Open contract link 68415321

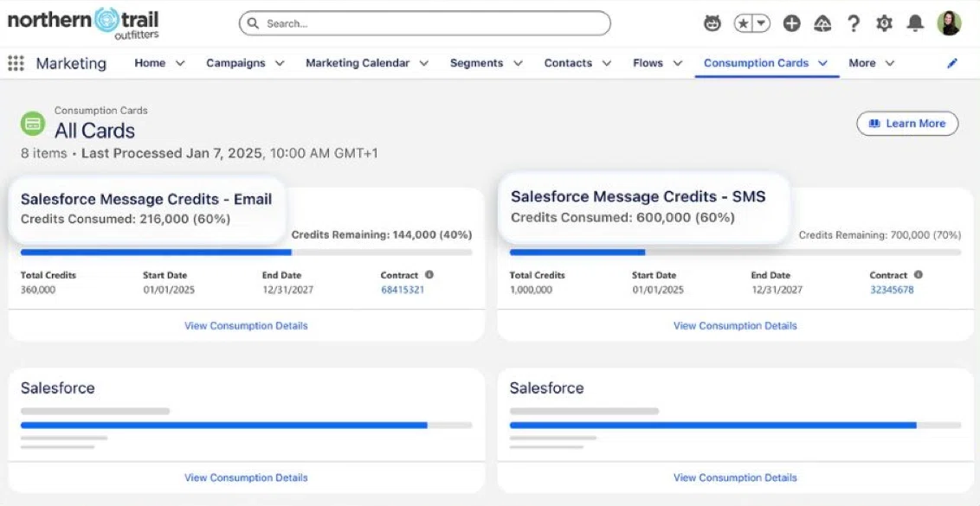point(403,290)
